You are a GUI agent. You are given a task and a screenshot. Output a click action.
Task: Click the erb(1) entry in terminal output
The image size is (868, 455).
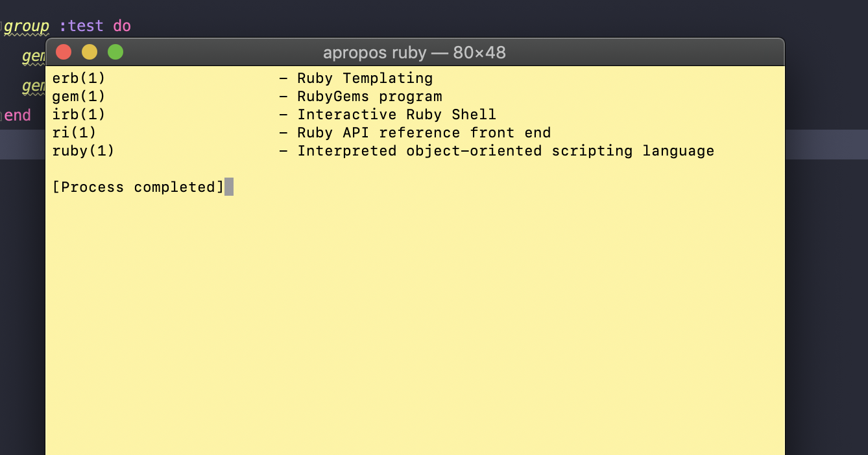point(78,78)
